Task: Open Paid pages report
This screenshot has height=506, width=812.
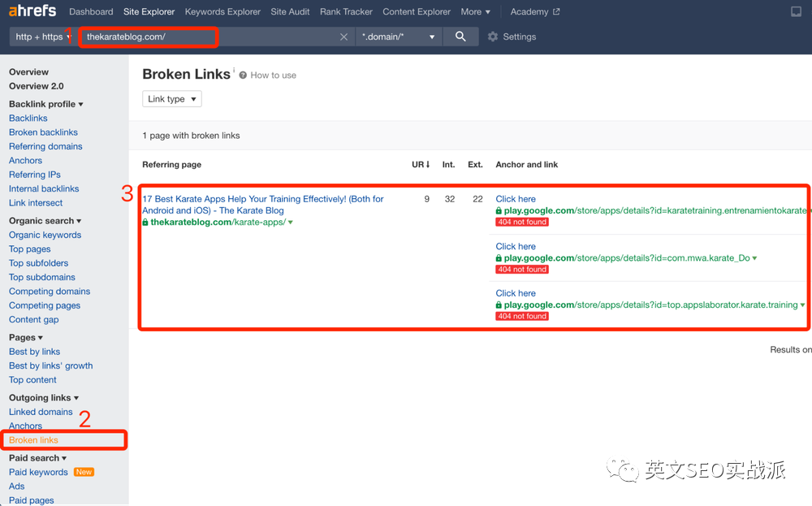Action: click(31, 500)
